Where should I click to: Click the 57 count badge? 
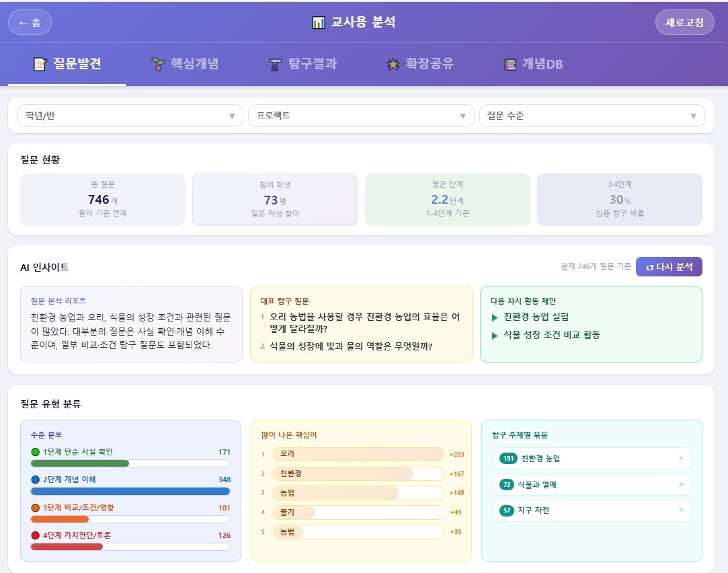coord(507,510)
